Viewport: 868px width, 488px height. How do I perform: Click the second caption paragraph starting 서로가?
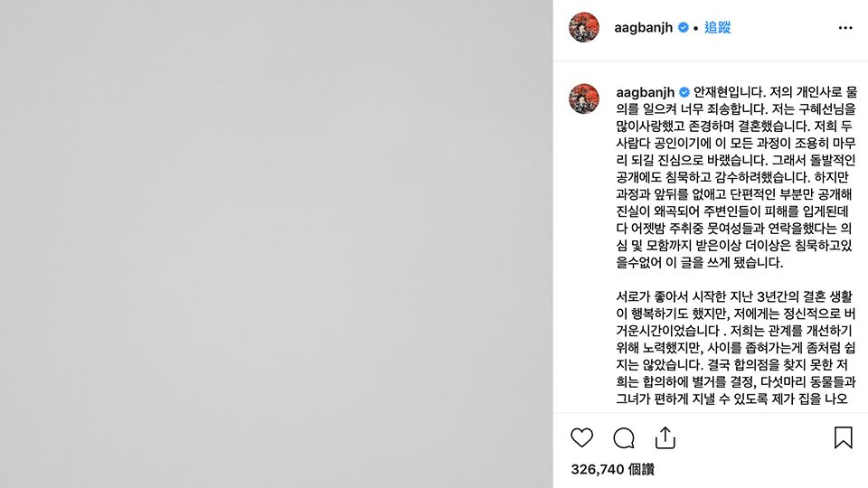pyautogui.click(x=736, y=347)
